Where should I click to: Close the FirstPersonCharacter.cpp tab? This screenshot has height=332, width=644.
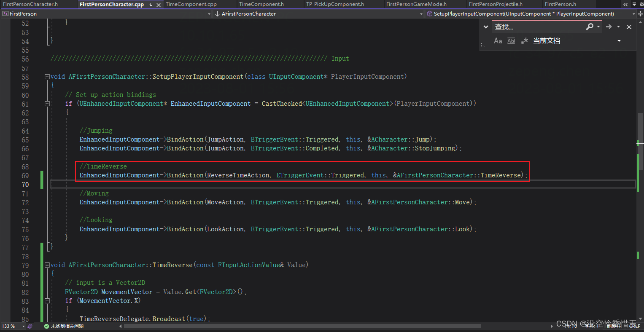click(158, 4)
